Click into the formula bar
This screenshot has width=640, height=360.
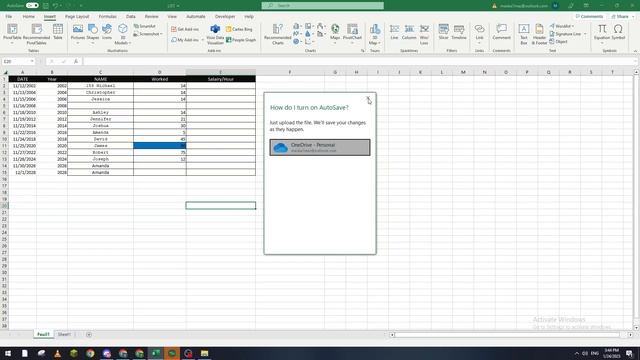[x=359, y=61]
